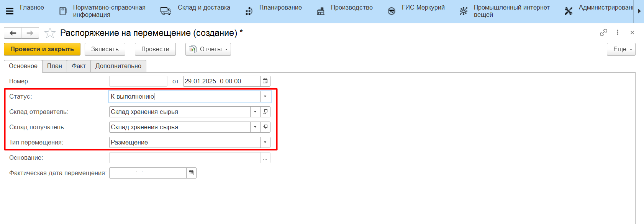The height and width of the screenshot is (224, 644).
Task: Open sender warehouse record button
Action: (265, 112)
